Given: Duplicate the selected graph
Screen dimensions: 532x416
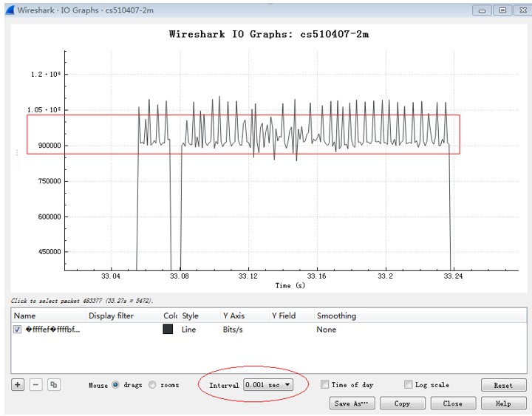Looking at the screenshot, I should point(54,385).
